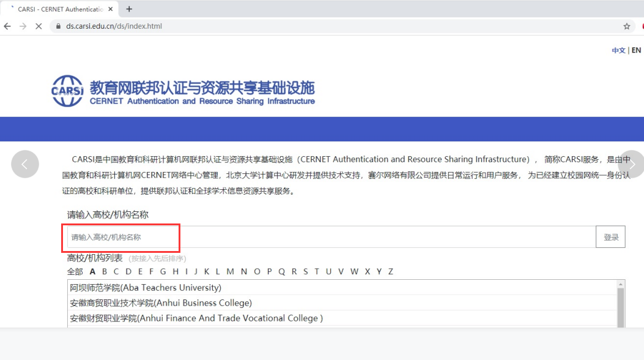
Task: Switch language to EN
Action: point(636,50)
